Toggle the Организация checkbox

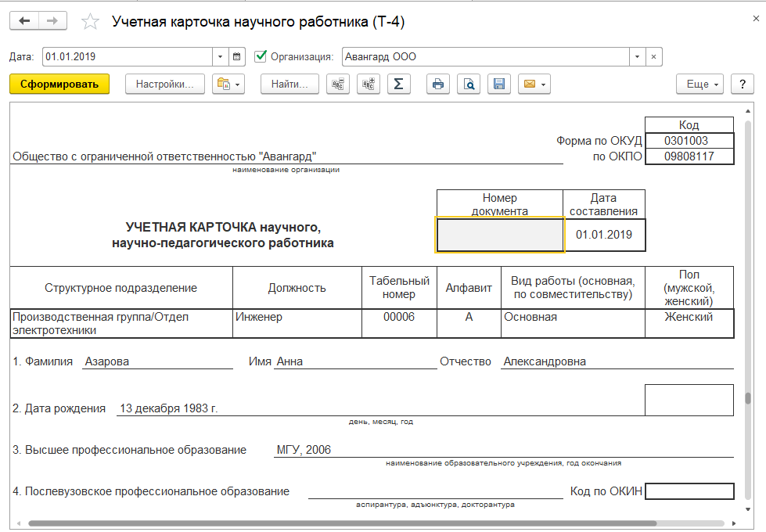click(x=261, y=57)
